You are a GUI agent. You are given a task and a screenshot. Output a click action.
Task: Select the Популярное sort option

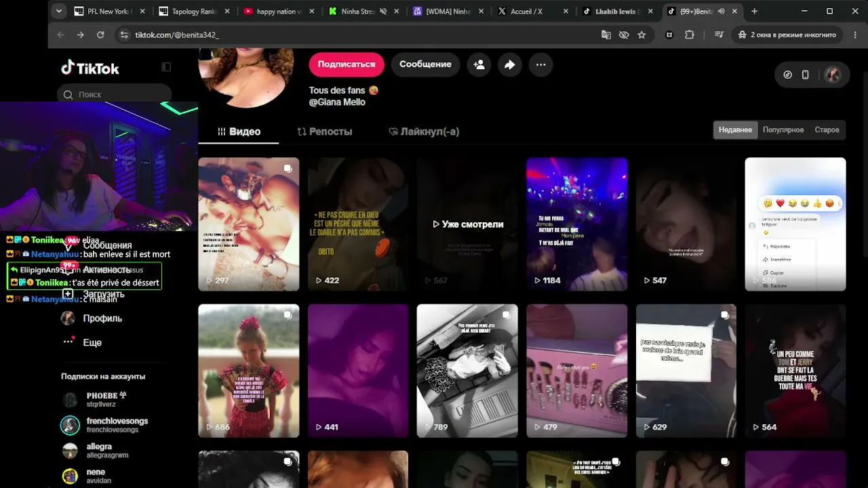coord(783,130)
